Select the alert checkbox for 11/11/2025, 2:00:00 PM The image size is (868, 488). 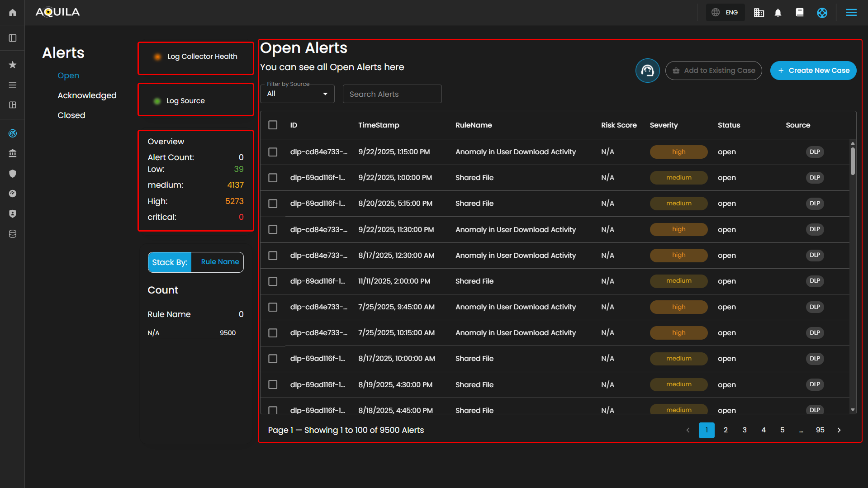tap(273, 281)
